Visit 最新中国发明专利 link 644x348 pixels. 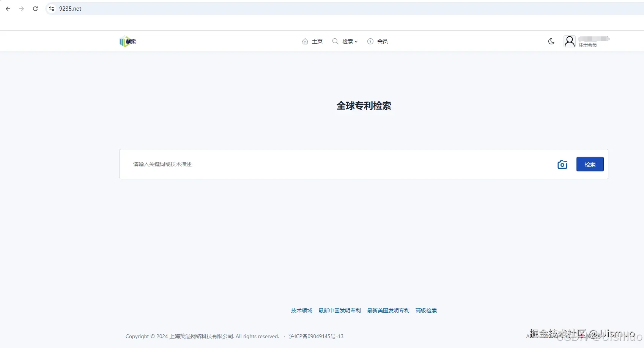pos(339,310)
